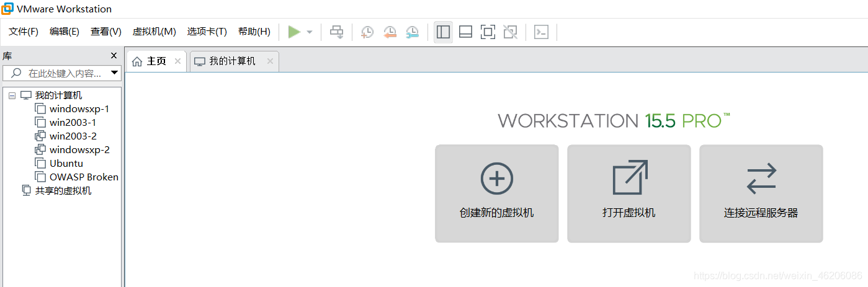Click the green Power On play button

(x=294, y=32)
